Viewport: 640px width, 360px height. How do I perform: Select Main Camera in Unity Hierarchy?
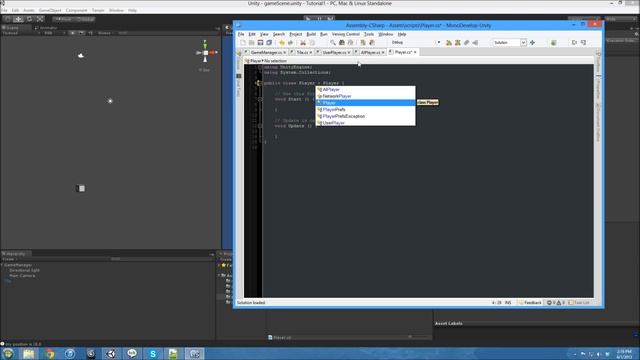[22, 276]
